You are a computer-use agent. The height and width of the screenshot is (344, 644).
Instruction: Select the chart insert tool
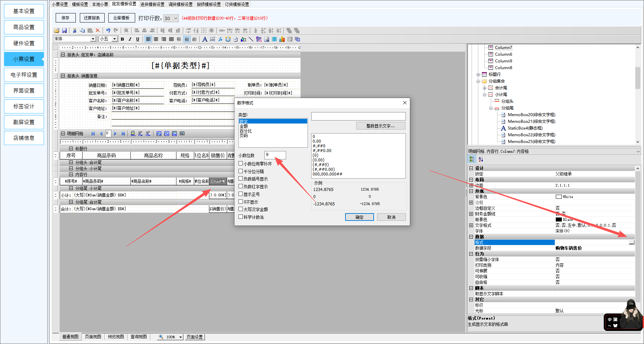click(282, 39)
